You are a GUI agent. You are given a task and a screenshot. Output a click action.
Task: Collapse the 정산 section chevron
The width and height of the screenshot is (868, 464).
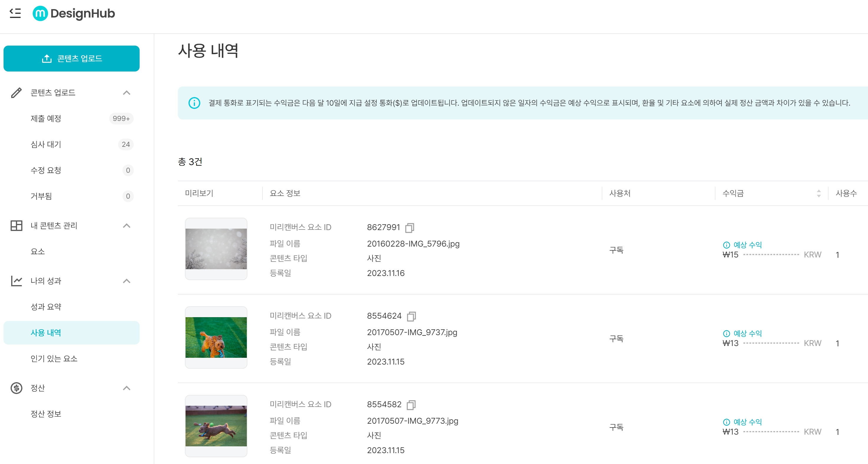126,388
